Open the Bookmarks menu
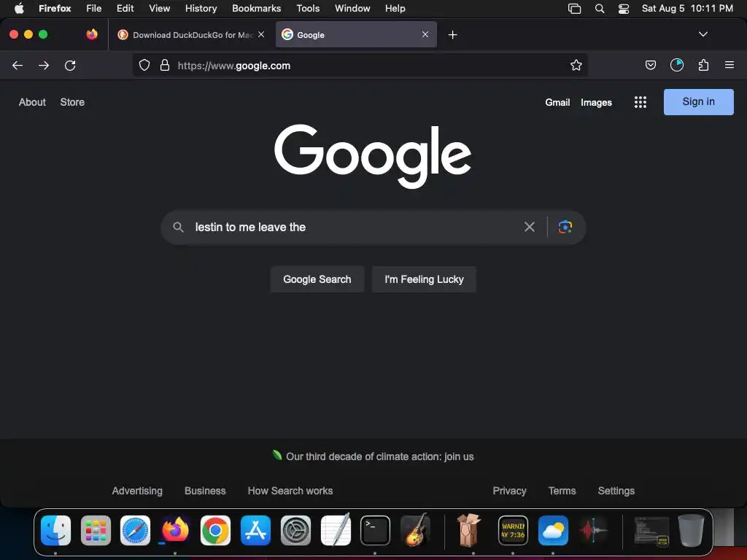Image resolution: width=747 pixels, height=560 pixels. coord(256,8)
